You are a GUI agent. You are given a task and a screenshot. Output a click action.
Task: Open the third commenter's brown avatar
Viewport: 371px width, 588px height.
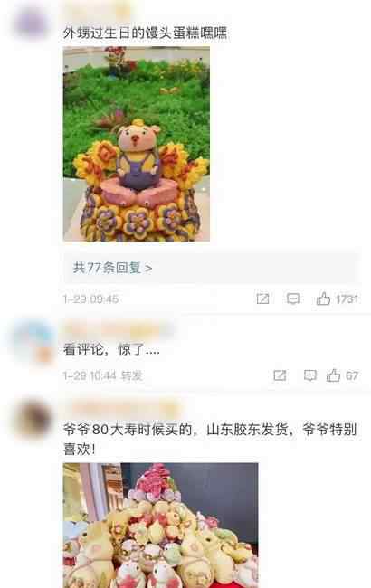[33, 419]
